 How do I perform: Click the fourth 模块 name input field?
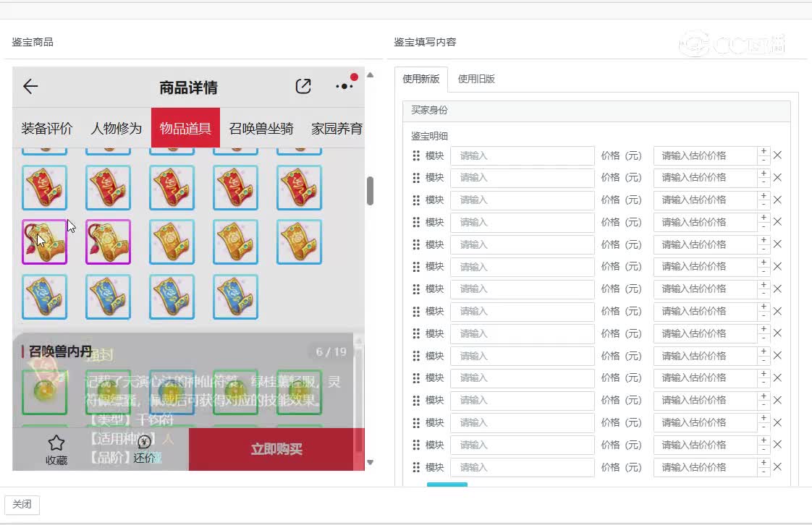point(522,223)
